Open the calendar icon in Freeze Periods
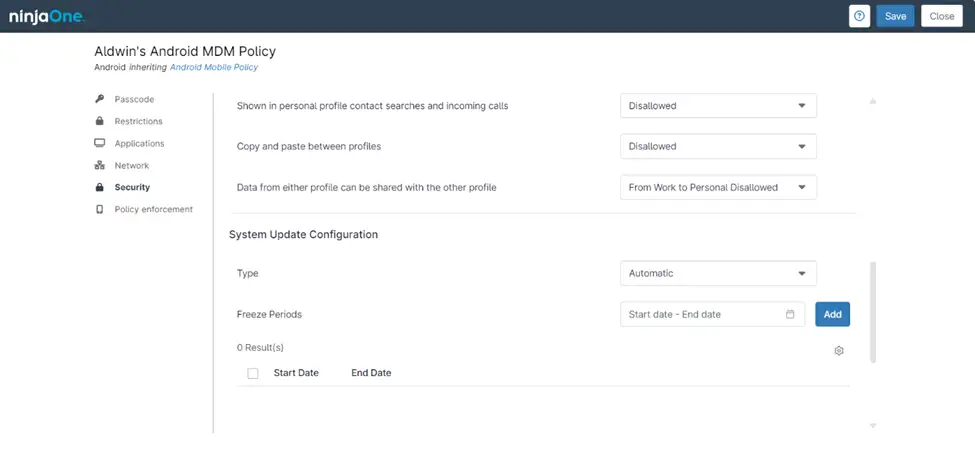975x462 pixels. 790,314
